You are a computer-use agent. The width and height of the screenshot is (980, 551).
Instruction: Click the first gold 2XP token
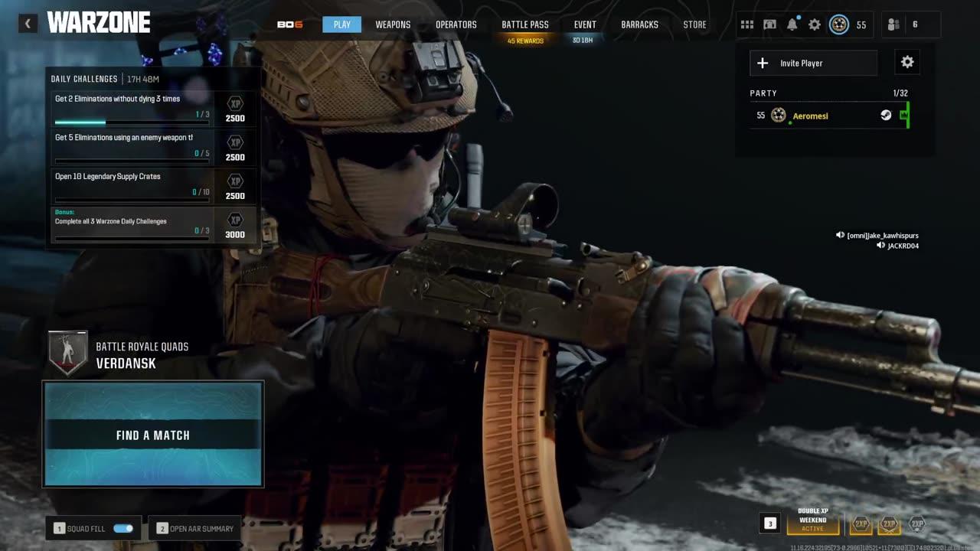point(861,524)
